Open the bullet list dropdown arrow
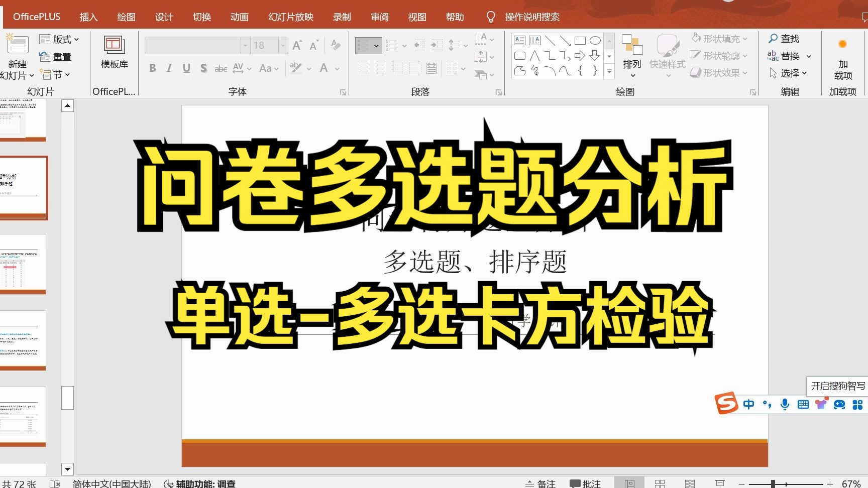The width and height of the screenshot is (868, 488). [x=377, y=45]
